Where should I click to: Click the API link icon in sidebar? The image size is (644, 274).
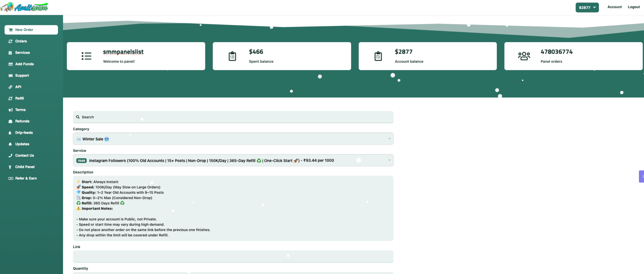click(10, 87)
